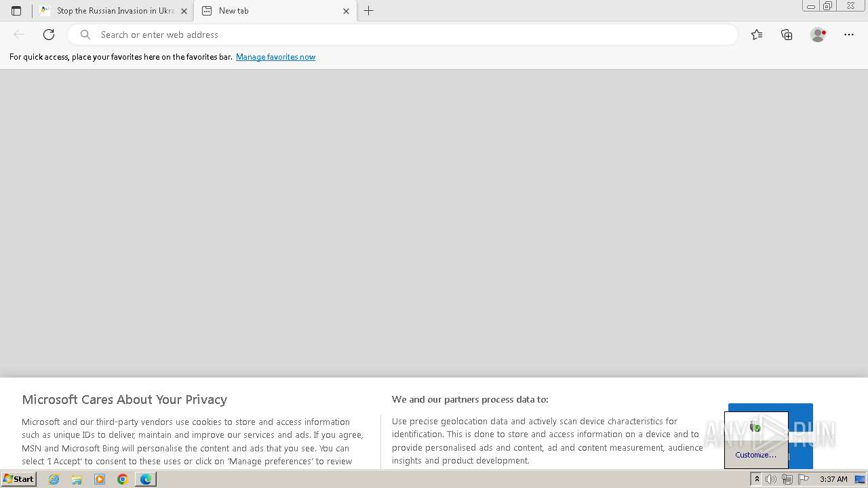Click the magnifier icon in the address bar
The height and width of the screenshot is (488, 868).
[x=85, y=35]
